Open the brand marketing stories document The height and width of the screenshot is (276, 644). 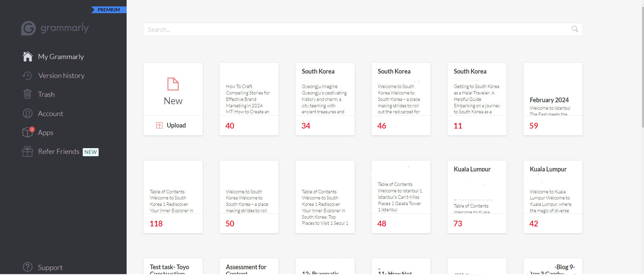coord(249,99)
